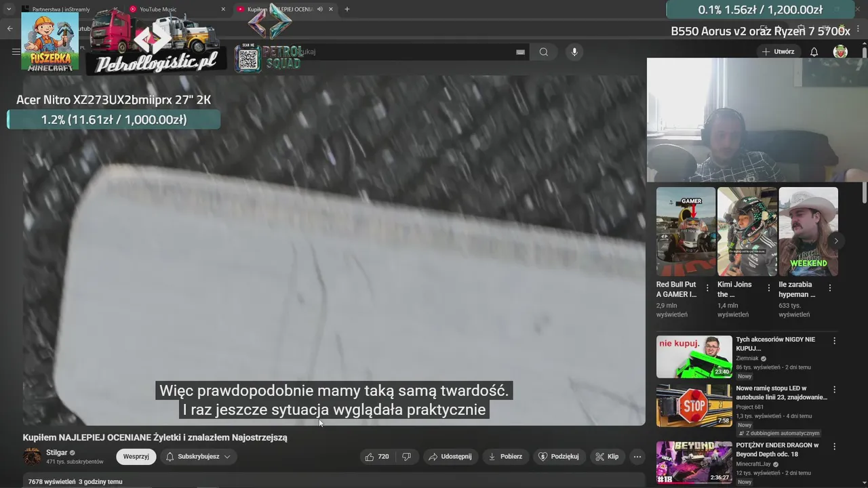
Task: Open the Stilgar channel name link
Action: [x=57, y=452]
